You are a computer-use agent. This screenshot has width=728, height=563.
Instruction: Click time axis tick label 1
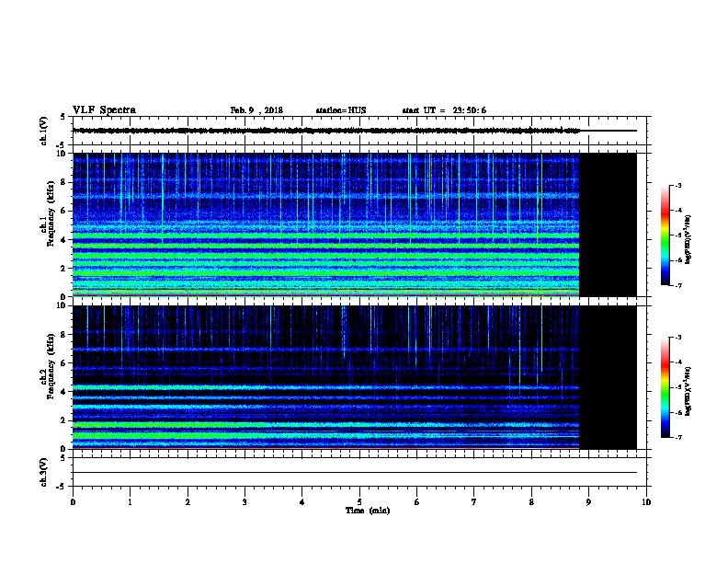pyautogui.click(x=130, y=502)
